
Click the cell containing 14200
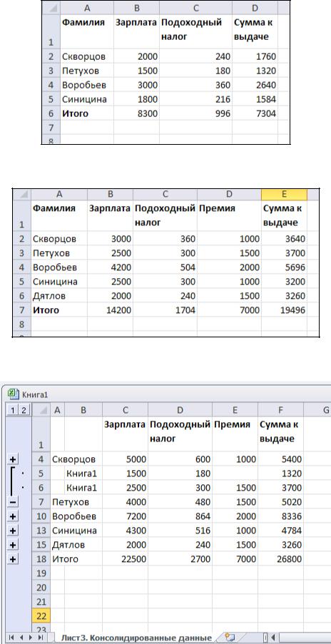click(x=110, y=310)
